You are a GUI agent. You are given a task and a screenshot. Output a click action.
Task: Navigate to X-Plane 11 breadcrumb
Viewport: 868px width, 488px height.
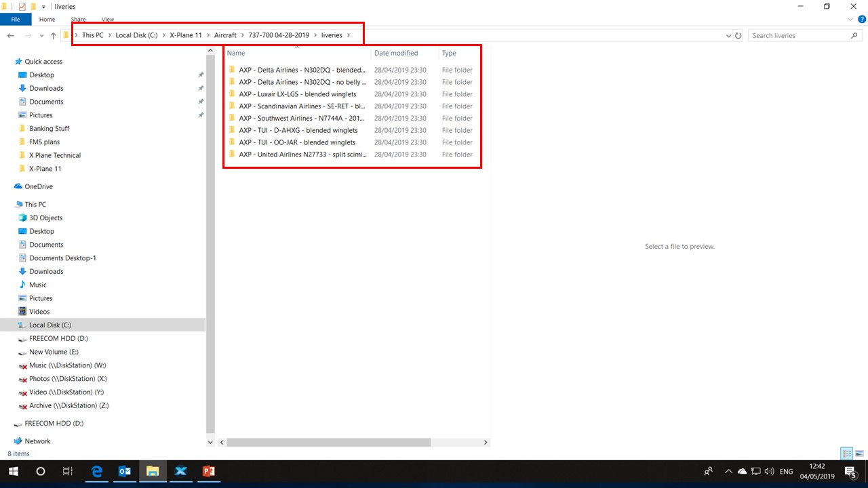coord(186,35)
